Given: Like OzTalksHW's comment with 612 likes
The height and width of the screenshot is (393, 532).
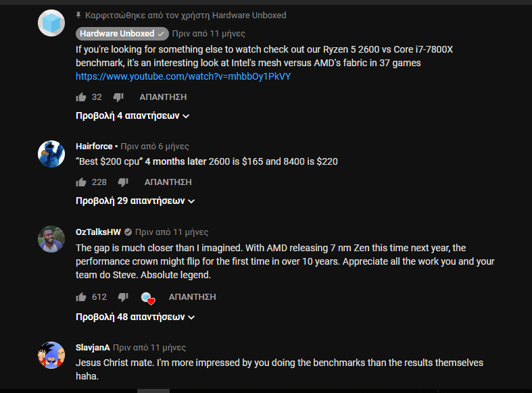Looking at the screenshot, I should pyautogui.click(x=81, y=297).
